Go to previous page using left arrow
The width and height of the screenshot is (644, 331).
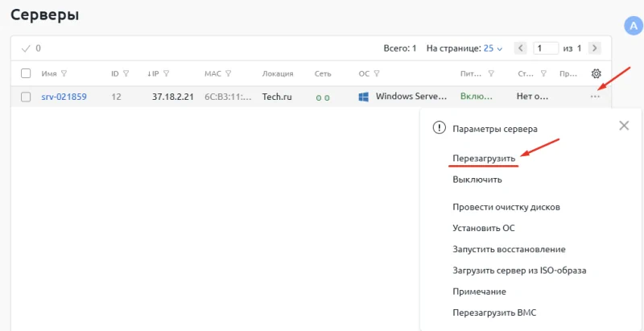[x=520, y=48]
